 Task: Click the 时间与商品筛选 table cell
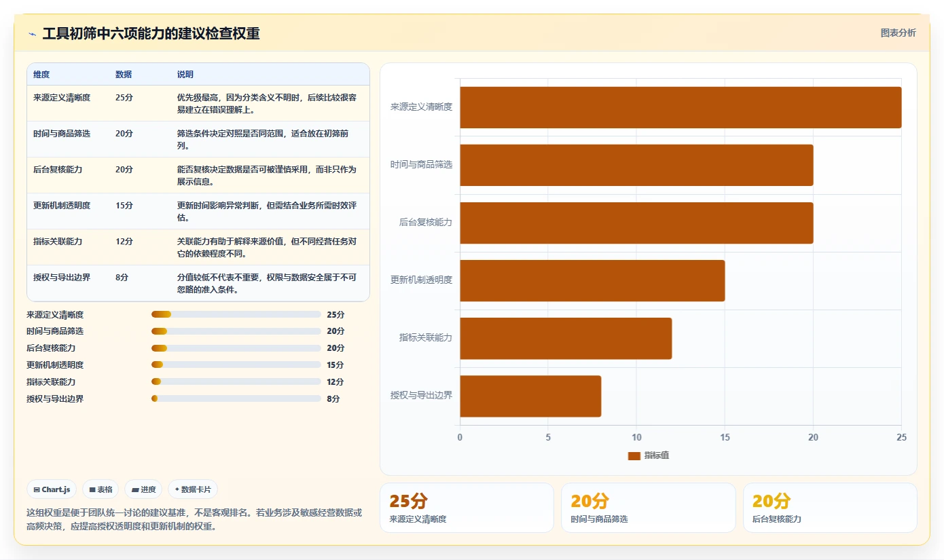click(x=62, y=134)
